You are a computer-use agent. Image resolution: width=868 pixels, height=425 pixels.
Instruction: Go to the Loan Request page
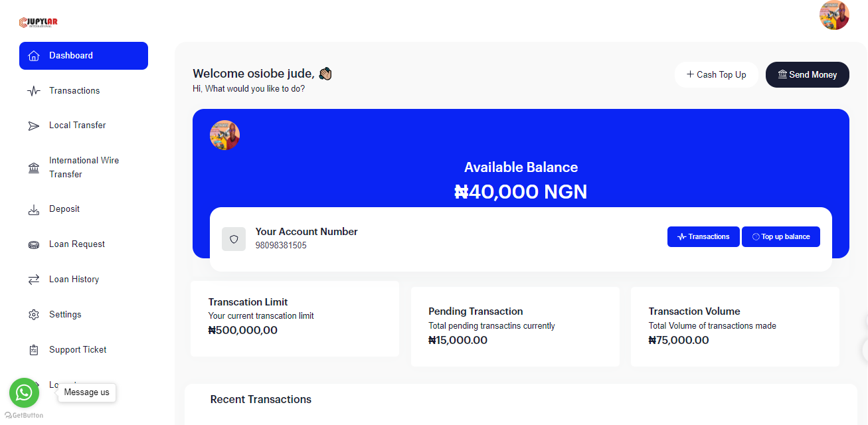pyautogui.click(x=77, y=244)
